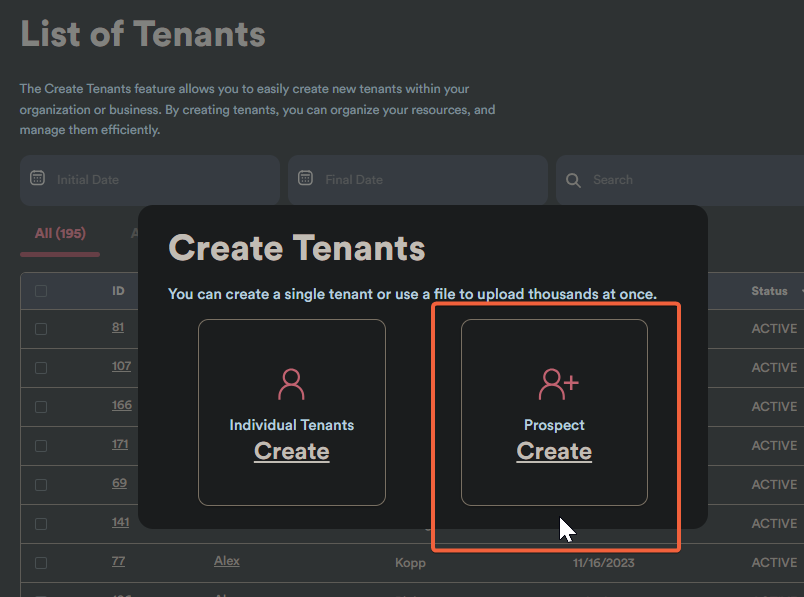The width and height of the screenshot is (804, 597).
Task: Click the Individual Tenants person icon
Action: [x=291, y=384]
